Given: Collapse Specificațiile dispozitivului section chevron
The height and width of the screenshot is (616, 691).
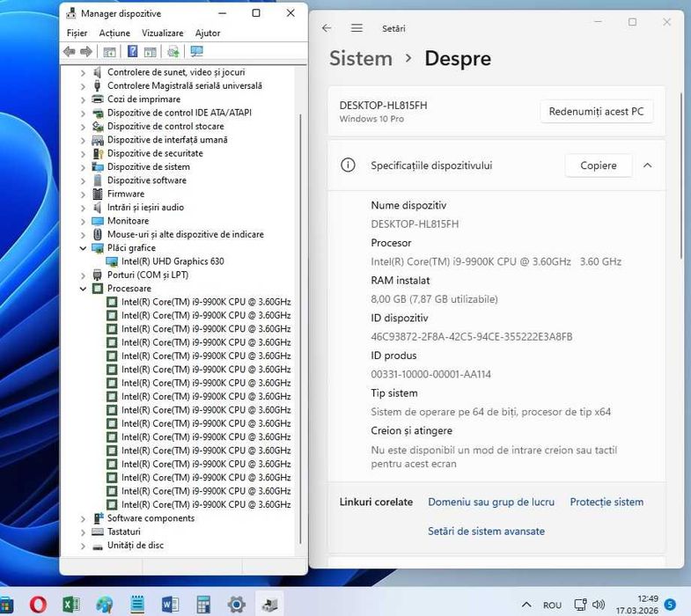Looking at the screenshot, I should pyautogui.click(x=647, y=165).
